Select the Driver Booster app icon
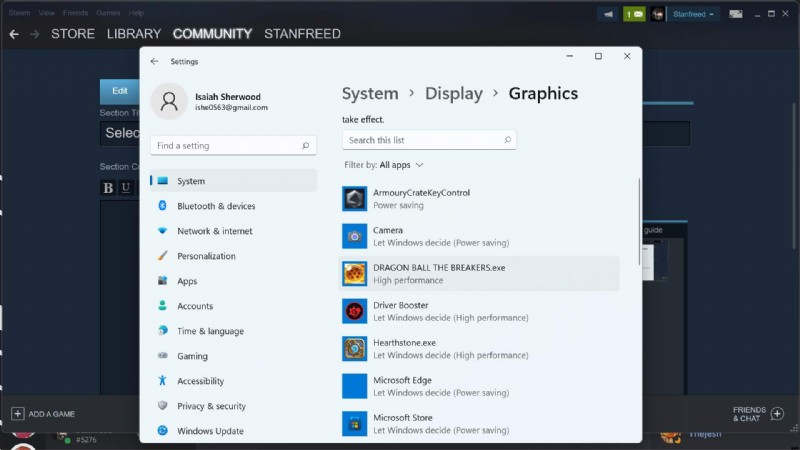 pyautogui.click(x=354, y=311)
